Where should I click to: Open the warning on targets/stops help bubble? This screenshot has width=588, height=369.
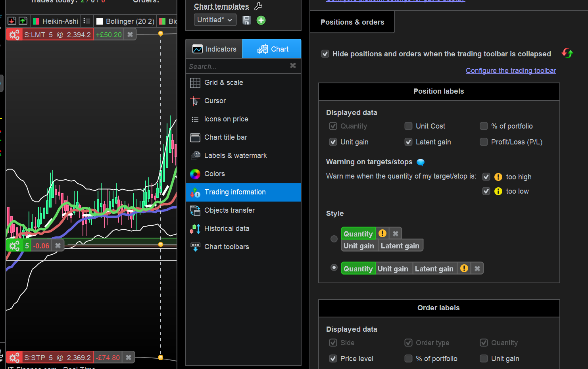pos(421,162)
